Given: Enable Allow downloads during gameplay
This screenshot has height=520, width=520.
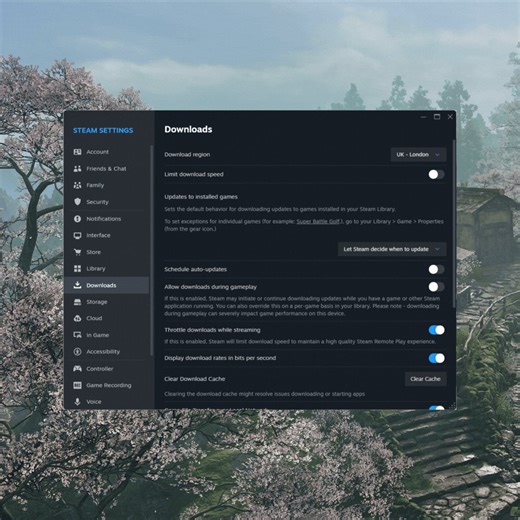Looking at the screenshot, I should click(436, 287).
